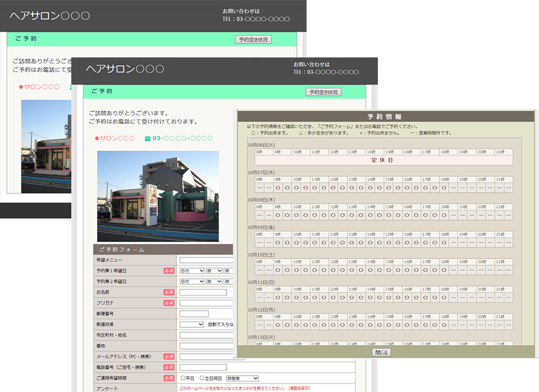Expand the 都道府県 dropdown
The width and height of the screenshot is (539, 392).
pyautogui.click(x=191, y=324)
